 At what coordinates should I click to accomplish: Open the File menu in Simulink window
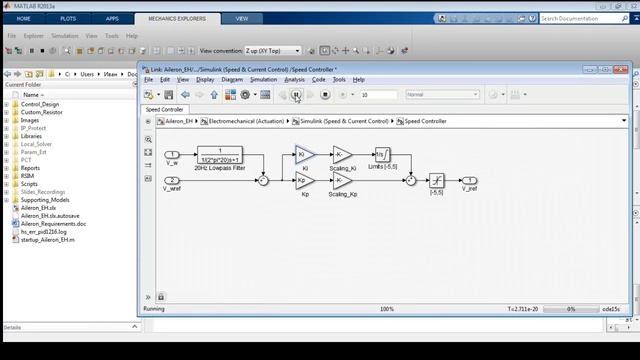coord(149,80)
